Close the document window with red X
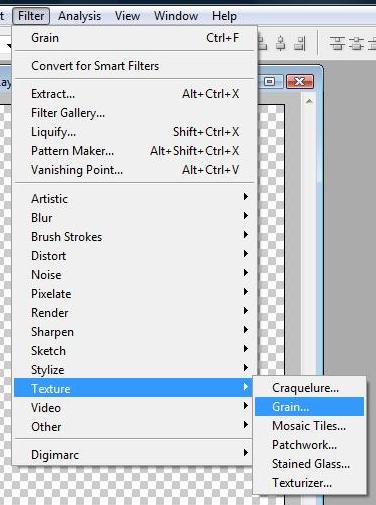The height and width of the screenshot is (505, 376). [299, 81]
